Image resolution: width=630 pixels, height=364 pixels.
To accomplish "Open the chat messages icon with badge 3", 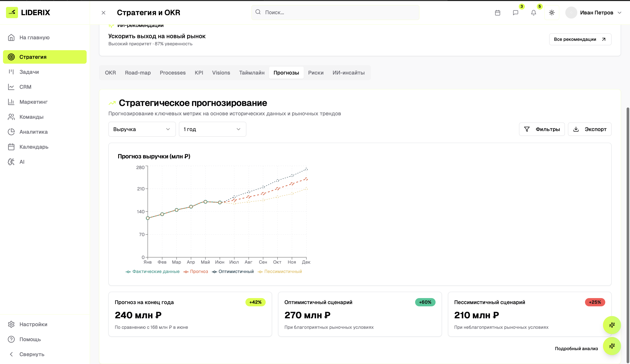I will (515, 13).
